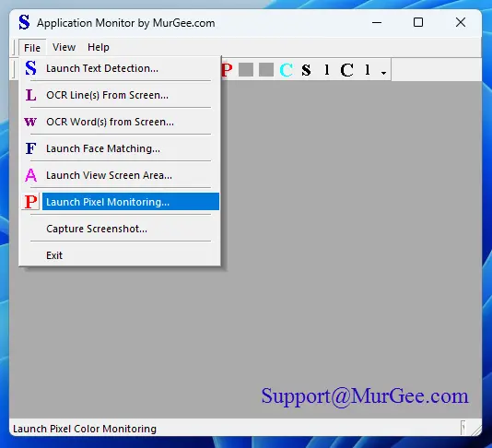Screen dimensions: 492x448
Task: Click the l icon between S and C
Action: [x=327, y=70]
